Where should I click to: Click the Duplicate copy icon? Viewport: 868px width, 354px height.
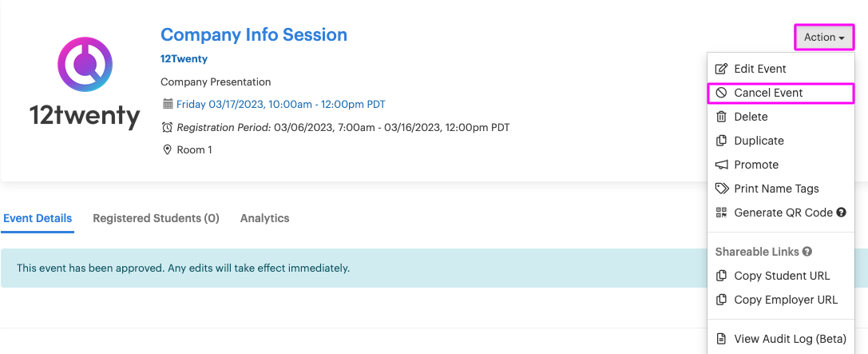click(x=721, y=141)
